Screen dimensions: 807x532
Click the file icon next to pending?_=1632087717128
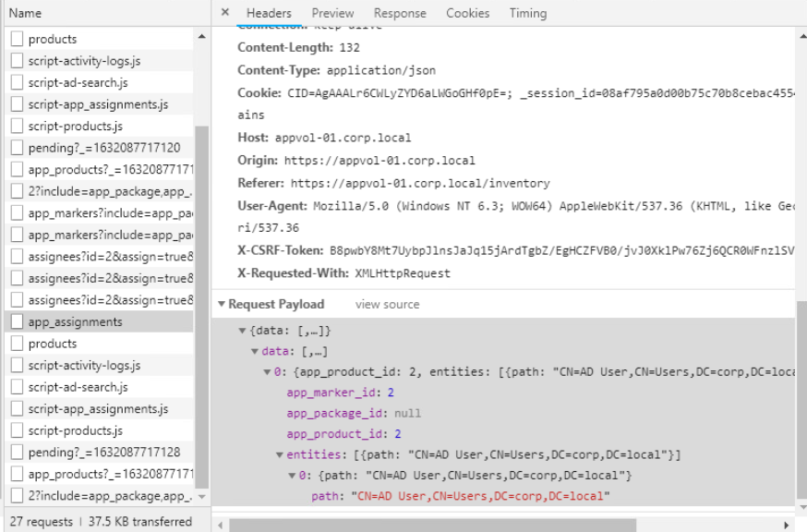click(x=17, y=453)
